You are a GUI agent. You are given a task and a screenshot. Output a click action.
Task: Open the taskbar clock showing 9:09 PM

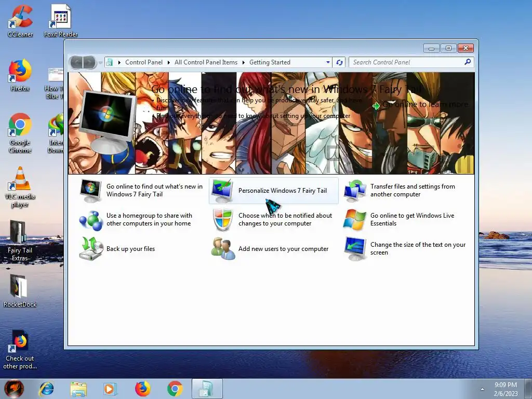tap(506, 389)
